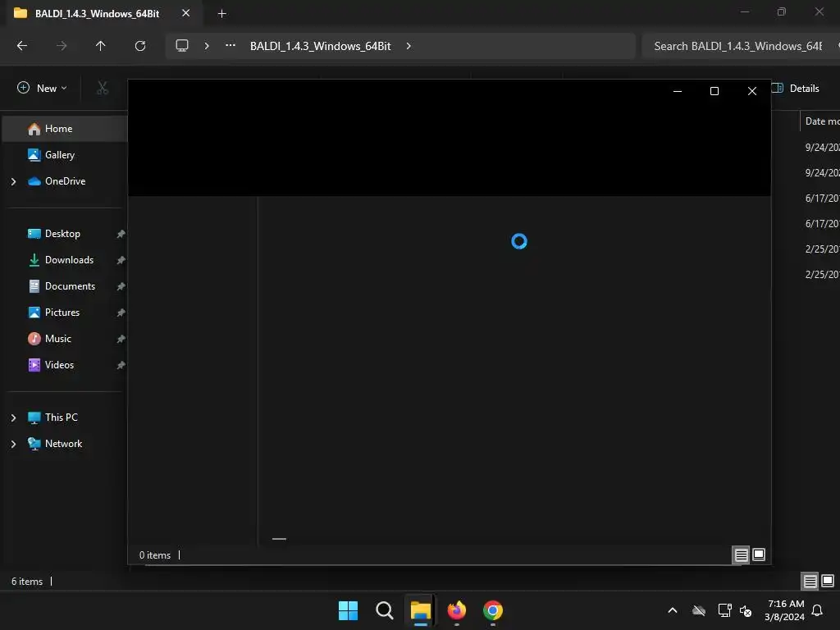
Task: Close the front loading window
Action: click(x=752, y=91)
